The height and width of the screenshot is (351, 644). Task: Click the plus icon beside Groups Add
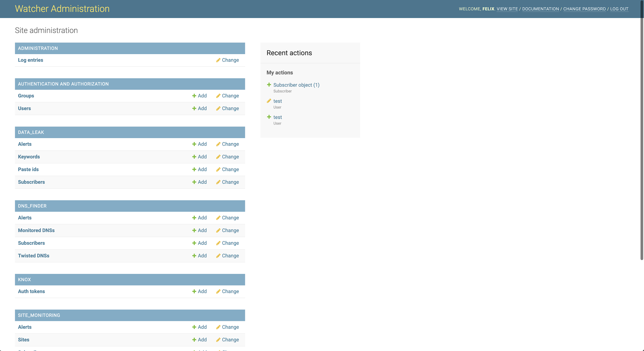pyautogui.click(x=194, y=96)
